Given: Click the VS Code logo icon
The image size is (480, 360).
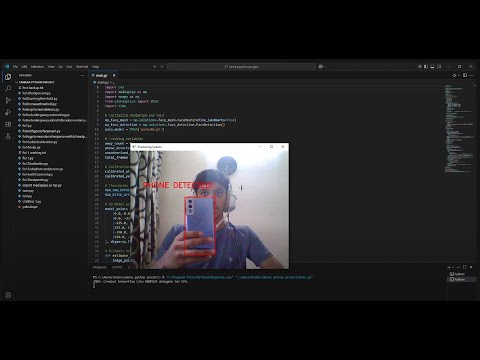Looking at the screenshot, I should (7, 66).
